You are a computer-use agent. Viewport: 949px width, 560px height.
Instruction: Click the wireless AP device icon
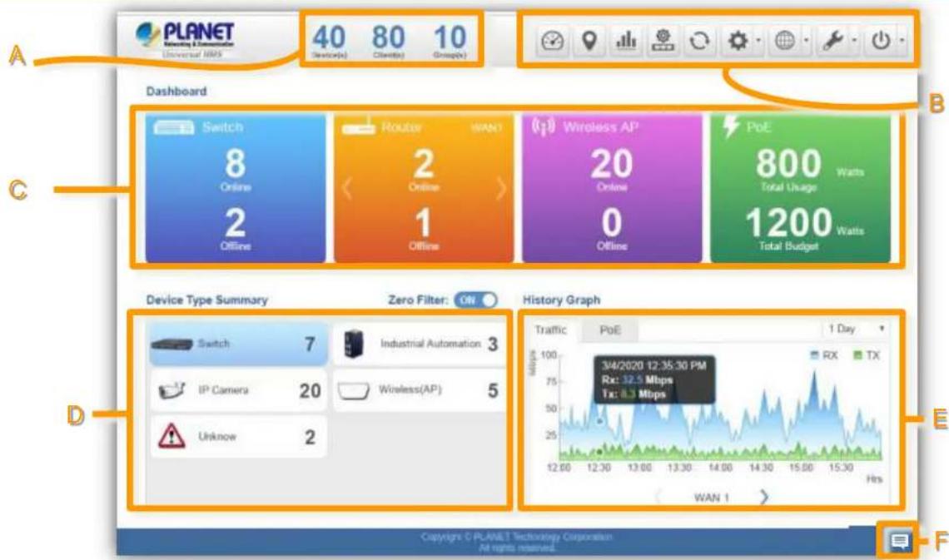(354, 391)
